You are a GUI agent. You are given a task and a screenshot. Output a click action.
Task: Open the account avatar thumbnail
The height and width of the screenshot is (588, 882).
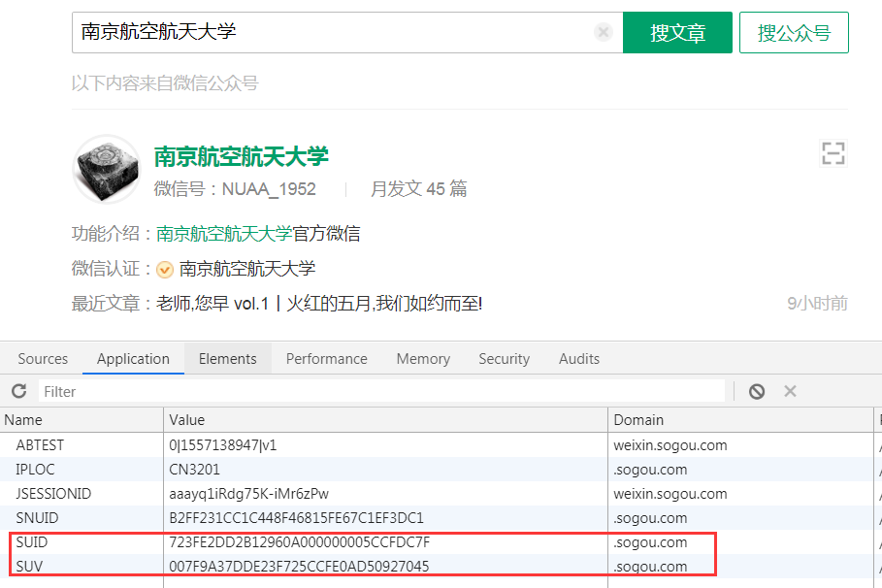(x=107, y=169)
